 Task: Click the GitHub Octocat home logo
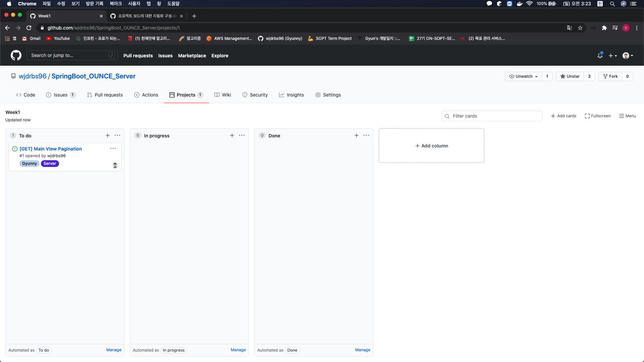pyautogui.click(x=16, y=55)
